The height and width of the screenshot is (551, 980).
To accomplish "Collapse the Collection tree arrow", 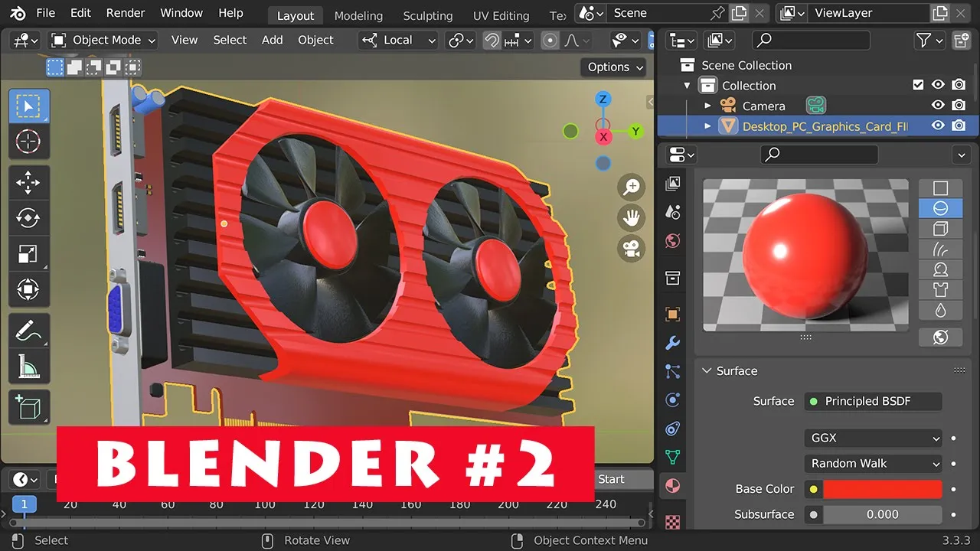I will pos(687,86).
